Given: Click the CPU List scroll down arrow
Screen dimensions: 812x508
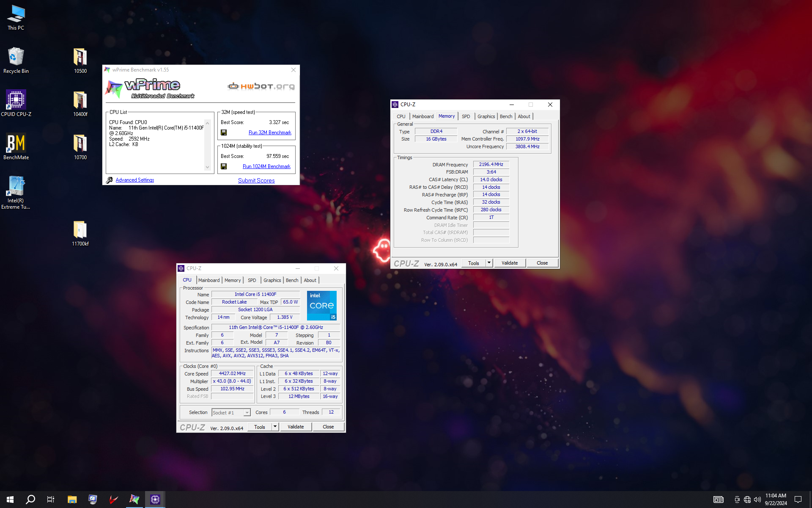Looking at the screenshot, I should (x=207, y=167).
